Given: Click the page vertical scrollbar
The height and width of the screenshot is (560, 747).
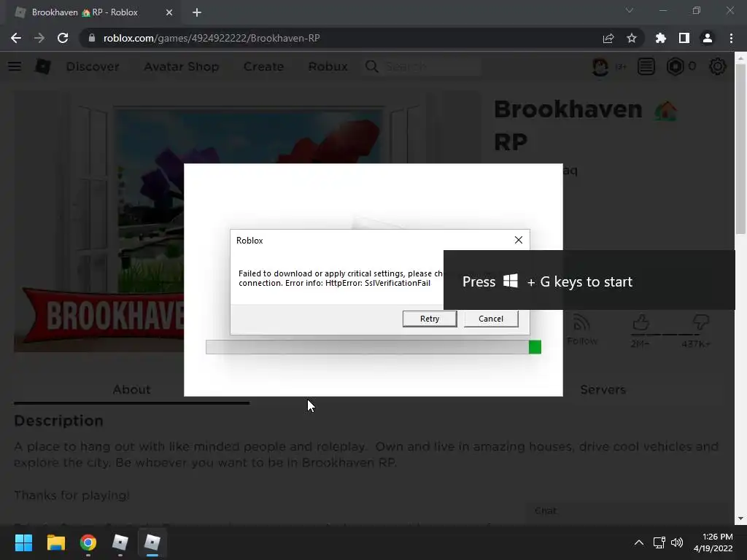Looking at the screenshot, I should coord(740,149).
